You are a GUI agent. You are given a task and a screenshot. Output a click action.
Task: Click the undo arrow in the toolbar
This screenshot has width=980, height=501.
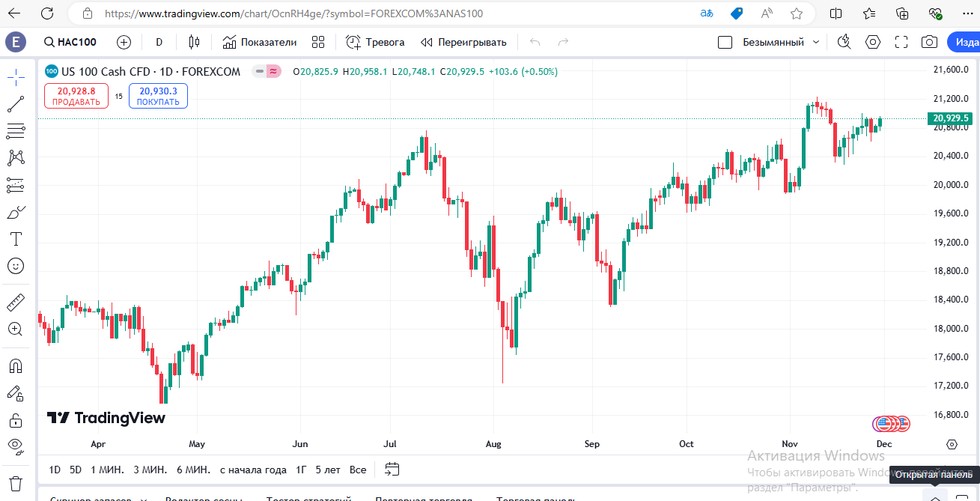535,42
